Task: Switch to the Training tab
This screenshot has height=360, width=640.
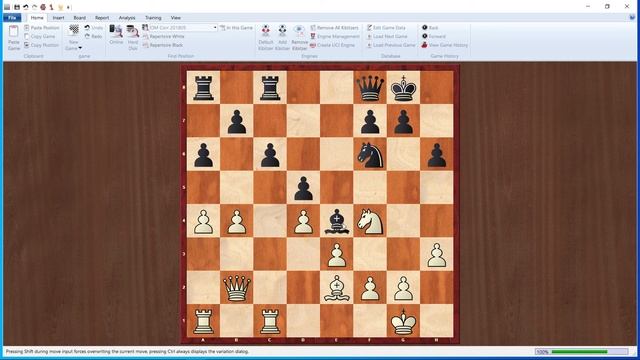Action: tap(153, 18)
